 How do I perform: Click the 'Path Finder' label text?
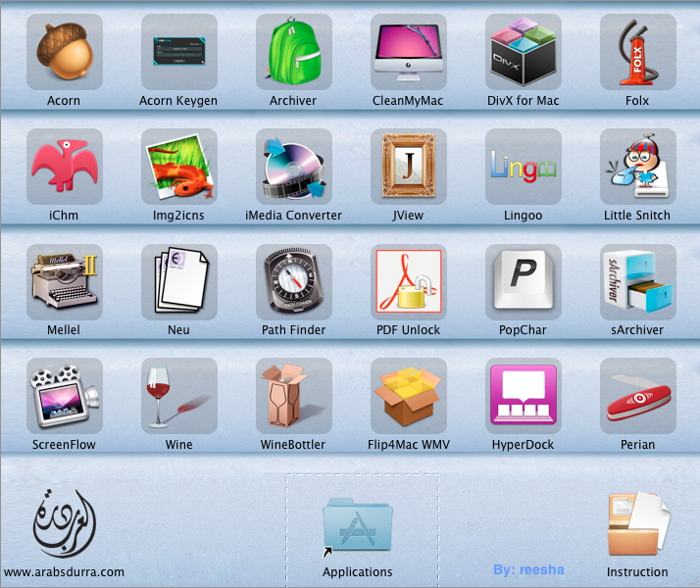[x=293, y=330]
